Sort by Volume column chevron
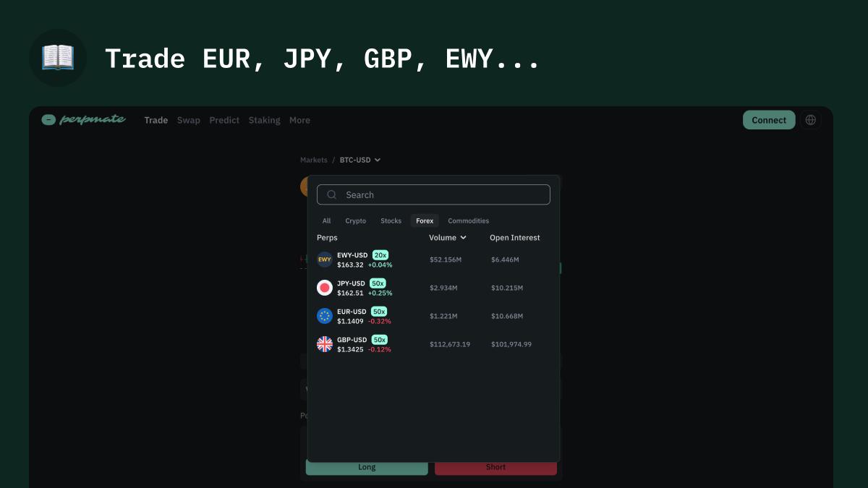The width and height of the screenshot is (868, 488). [464, 237]
